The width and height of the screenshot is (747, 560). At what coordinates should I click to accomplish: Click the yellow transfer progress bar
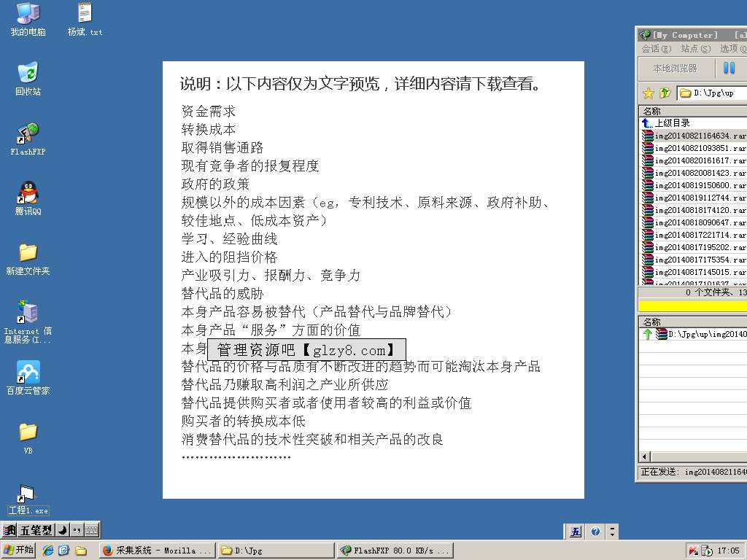pyautogui.click(x=693, y=306)
